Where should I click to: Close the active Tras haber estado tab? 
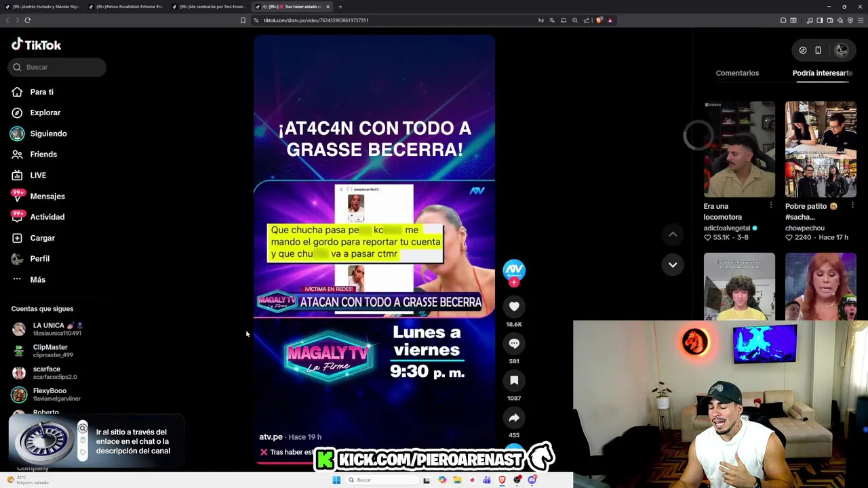tap(328, 7)
